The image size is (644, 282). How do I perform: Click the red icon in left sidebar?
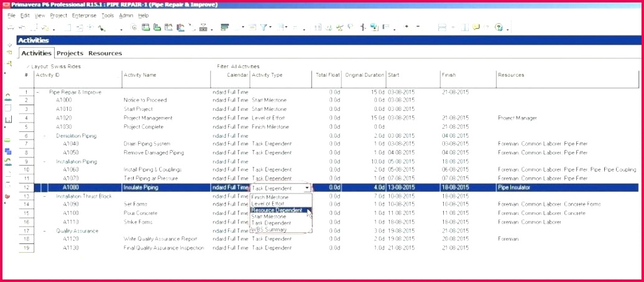click(7, 196)
